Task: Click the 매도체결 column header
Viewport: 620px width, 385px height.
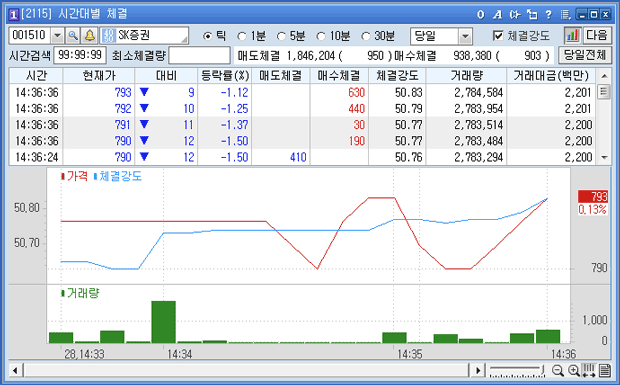Action: click(x=280, y=75)
